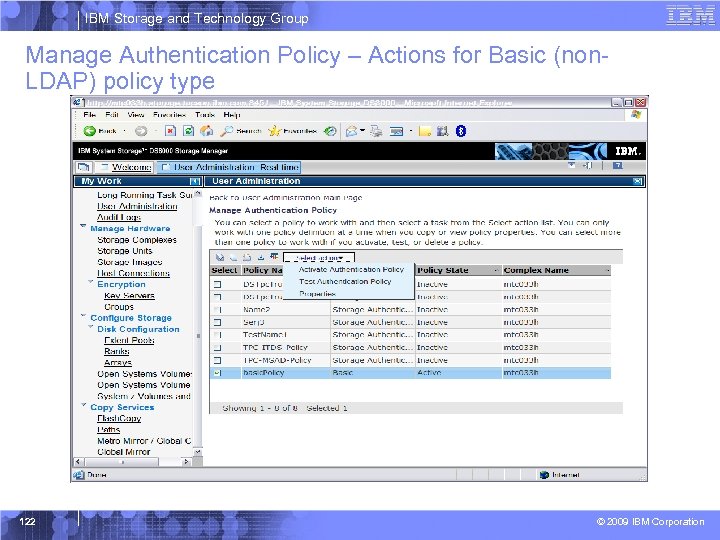Open the Ranks link
Viewport: 720px width, 540px height.
117,351
